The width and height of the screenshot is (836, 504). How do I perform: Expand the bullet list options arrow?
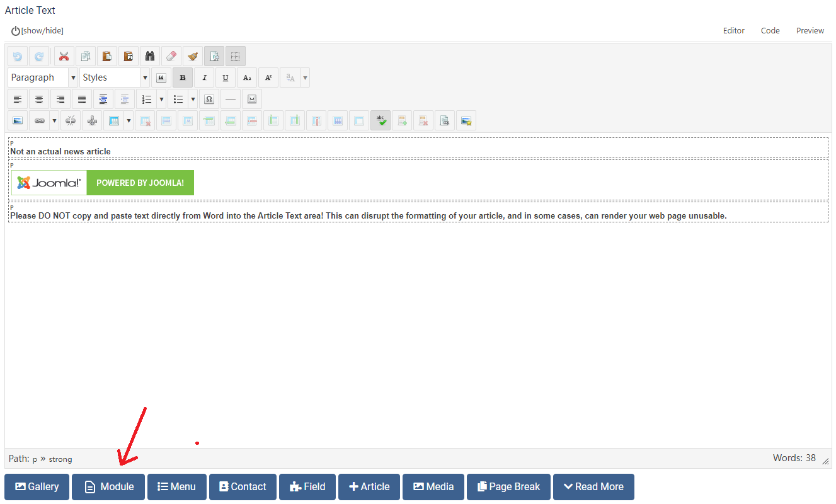click(193, 100)
